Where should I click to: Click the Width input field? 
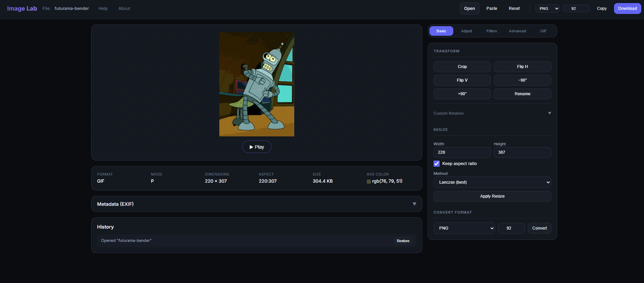click(x=462, y=152)
